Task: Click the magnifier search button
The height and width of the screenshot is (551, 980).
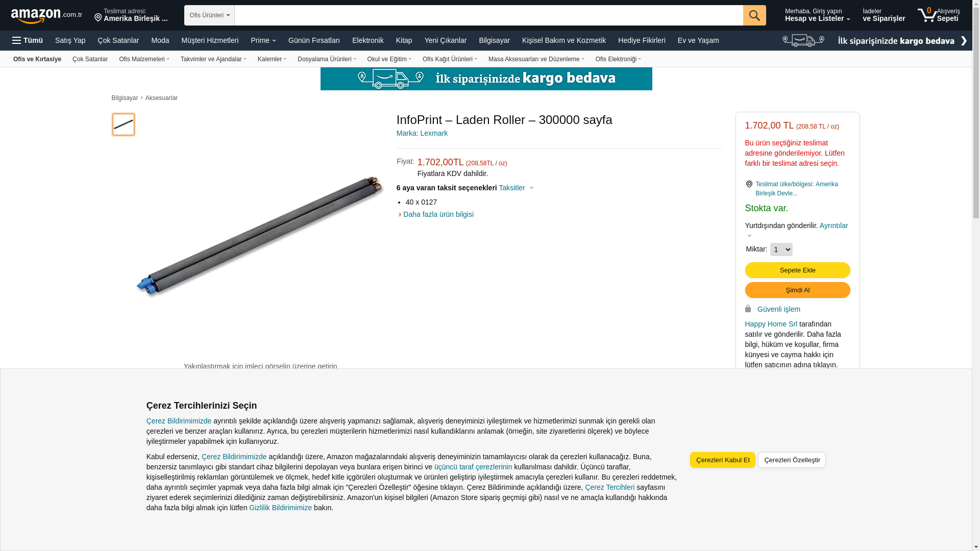Action: [754, 15]
